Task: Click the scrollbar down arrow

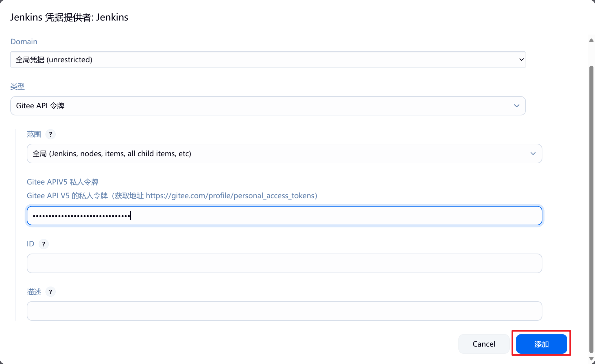Action: tap(591, 359)
